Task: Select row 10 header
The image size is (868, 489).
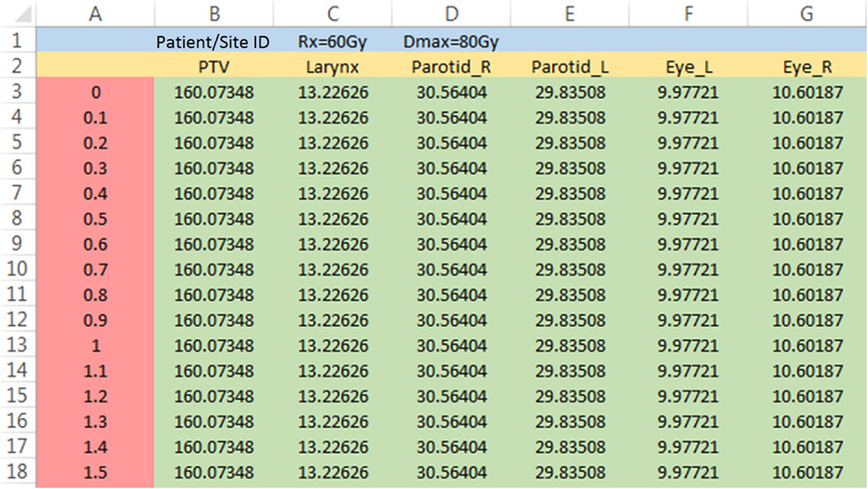Action: [x=17, y=269]
